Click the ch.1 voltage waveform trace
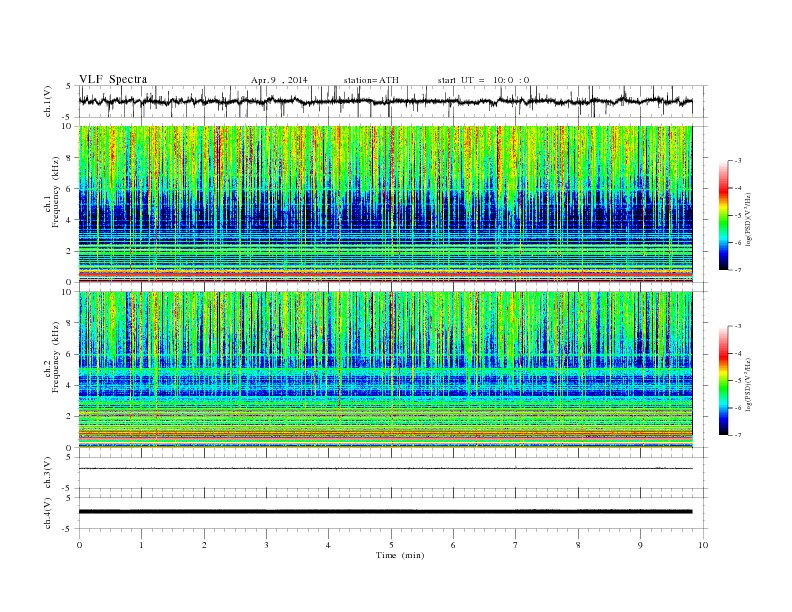The width and height of the screenshot is (792, 612). (x=385, y=101)
